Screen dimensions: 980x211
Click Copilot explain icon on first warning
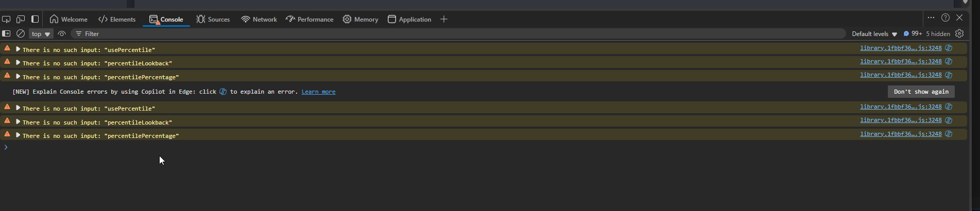pyautogui.click(x=949, y=48)
